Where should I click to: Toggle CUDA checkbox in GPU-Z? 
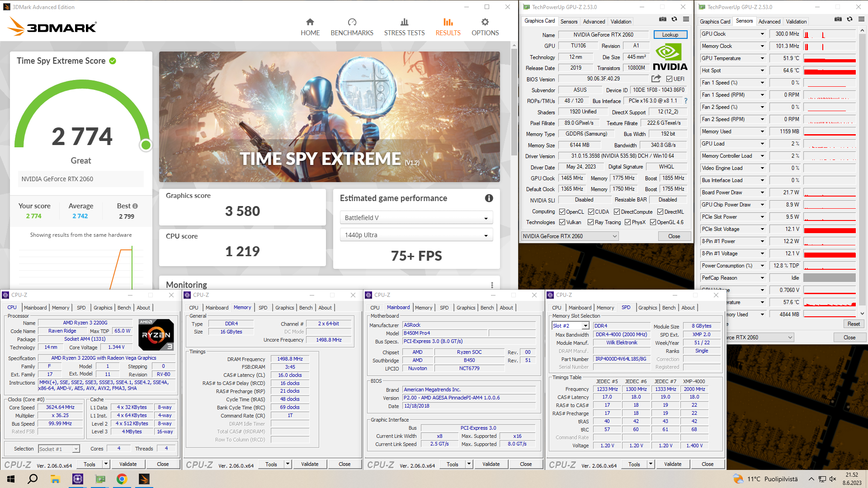(591, 212)
